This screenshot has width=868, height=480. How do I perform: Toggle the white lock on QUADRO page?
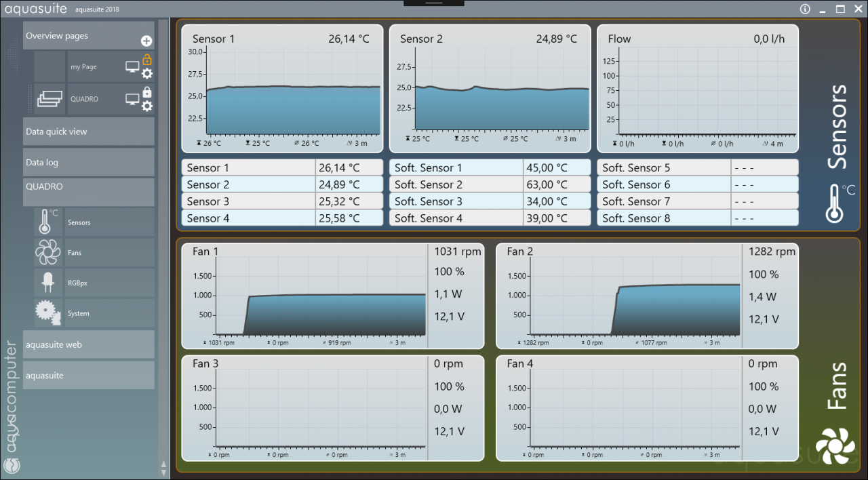[x=147, y=93]
